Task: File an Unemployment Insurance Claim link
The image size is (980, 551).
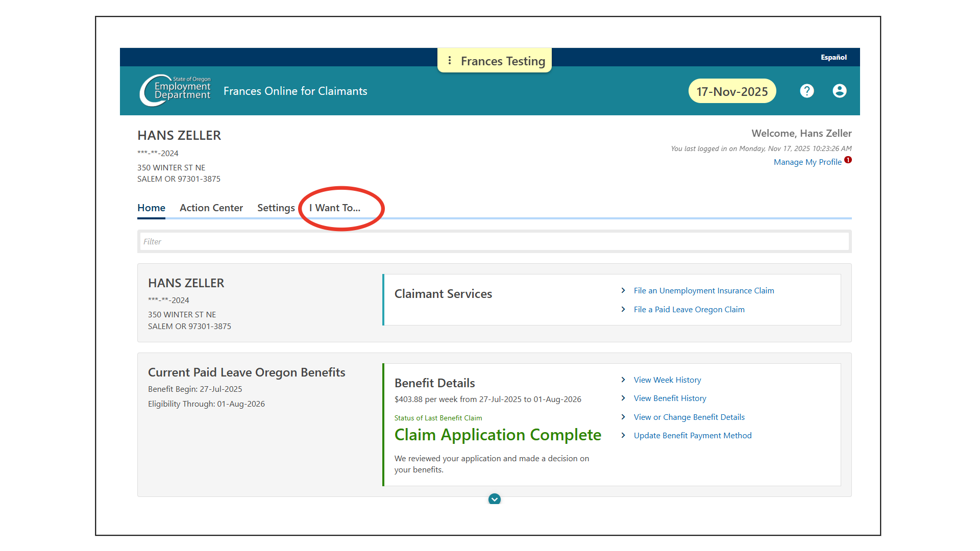Action: point(704,290)
